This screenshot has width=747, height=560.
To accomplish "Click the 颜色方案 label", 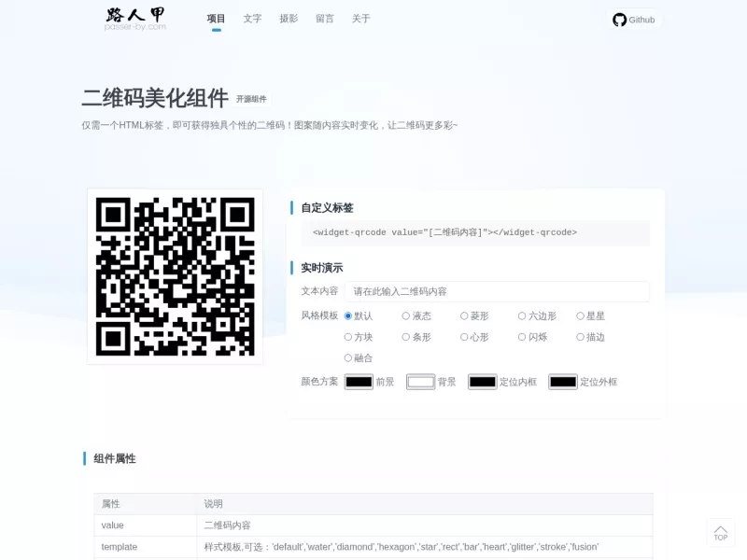I will click(x=319, y=382).
